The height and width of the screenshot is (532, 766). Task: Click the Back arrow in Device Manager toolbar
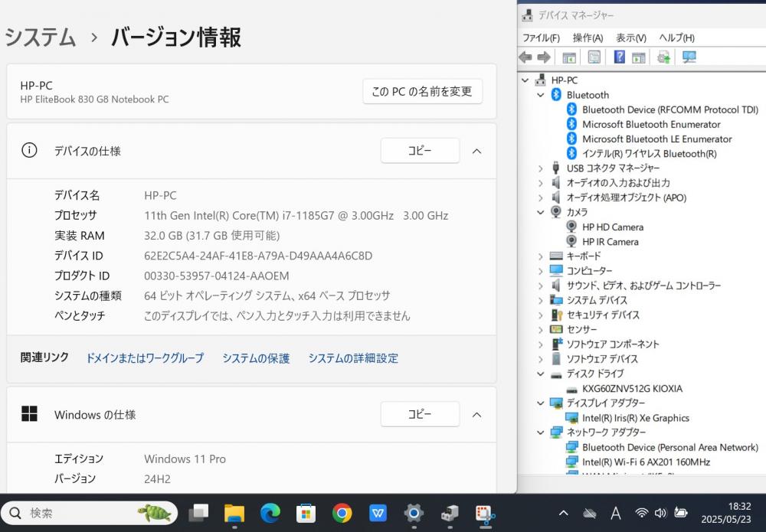point(525,57)
